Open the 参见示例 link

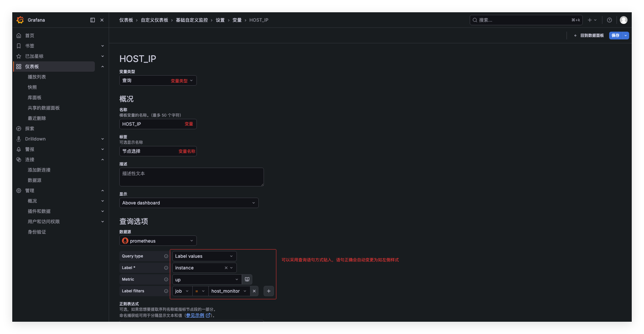(195, 315)
